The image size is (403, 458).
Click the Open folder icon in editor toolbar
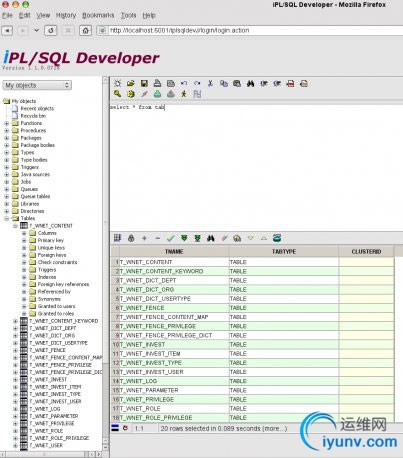point(131,83)
